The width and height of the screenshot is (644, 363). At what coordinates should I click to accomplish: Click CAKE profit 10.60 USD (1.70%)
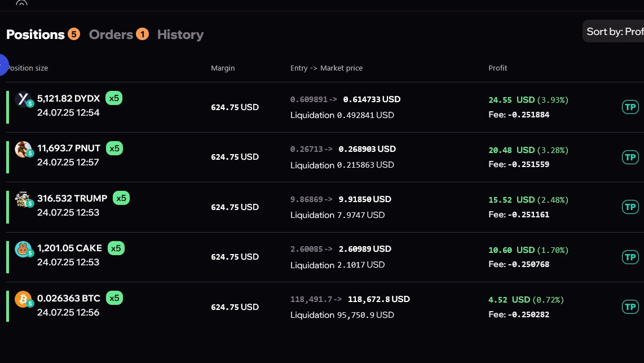tap(528, 250)
